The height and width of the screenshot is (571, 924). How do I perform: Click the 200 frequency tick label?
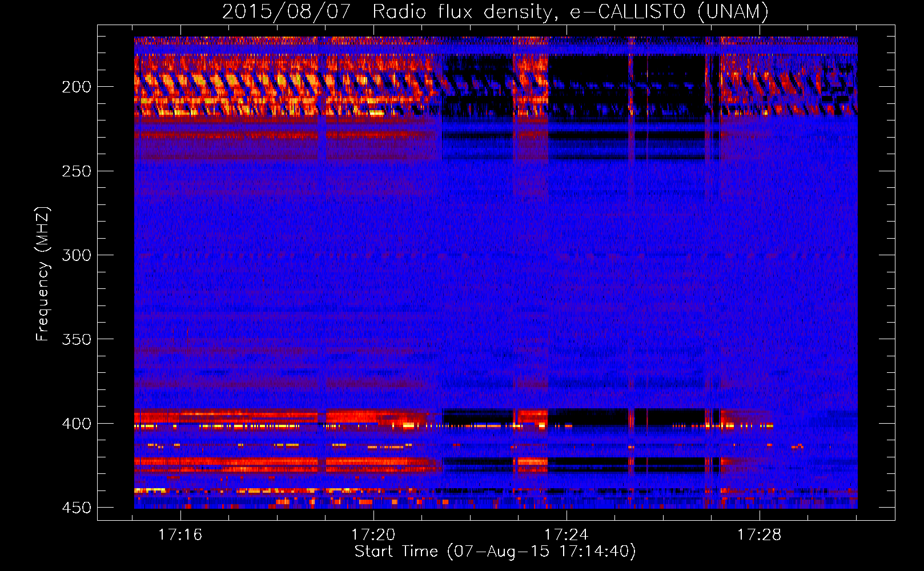(77, 87)
